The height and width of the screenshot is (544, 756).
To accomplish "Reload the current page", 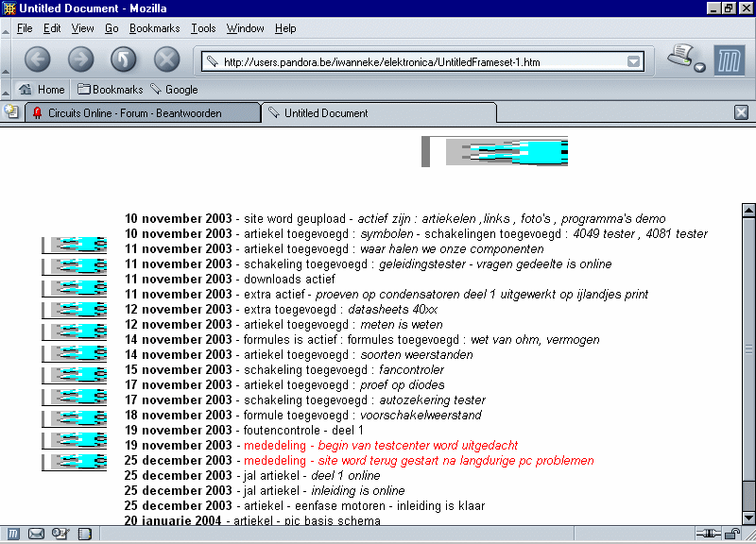I will (124, 59).
